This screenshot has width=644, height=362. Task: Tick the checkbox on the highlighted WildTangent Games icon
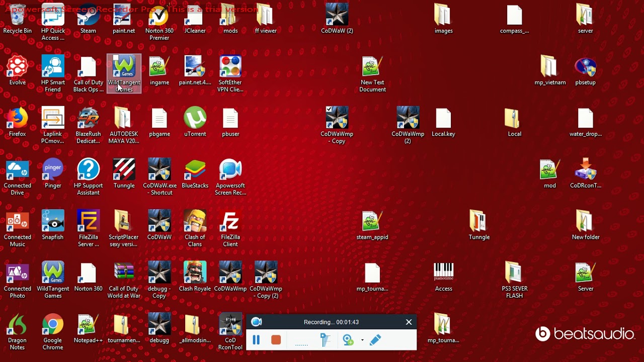click(115, 58)
